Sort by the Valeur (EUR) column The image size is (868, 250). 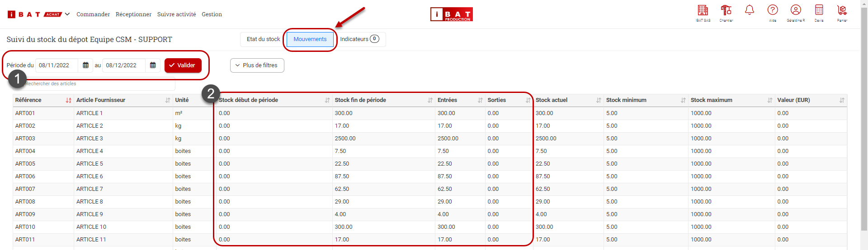pyautogui.click(x=842, y=100)
